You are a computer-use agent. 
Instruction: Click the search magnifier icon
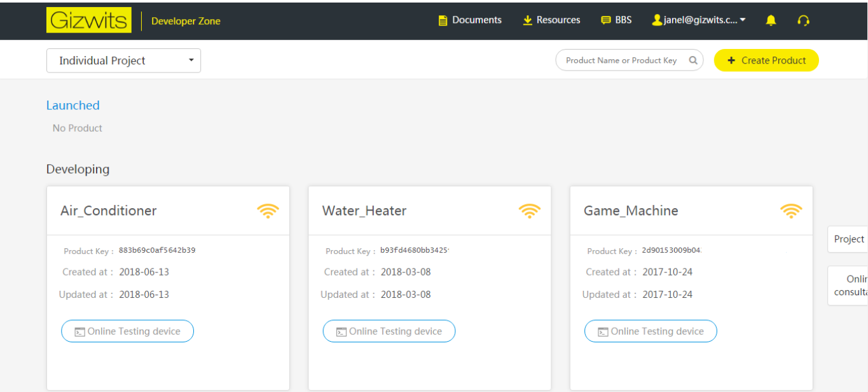pyautogui.click(x=693, y=60)
